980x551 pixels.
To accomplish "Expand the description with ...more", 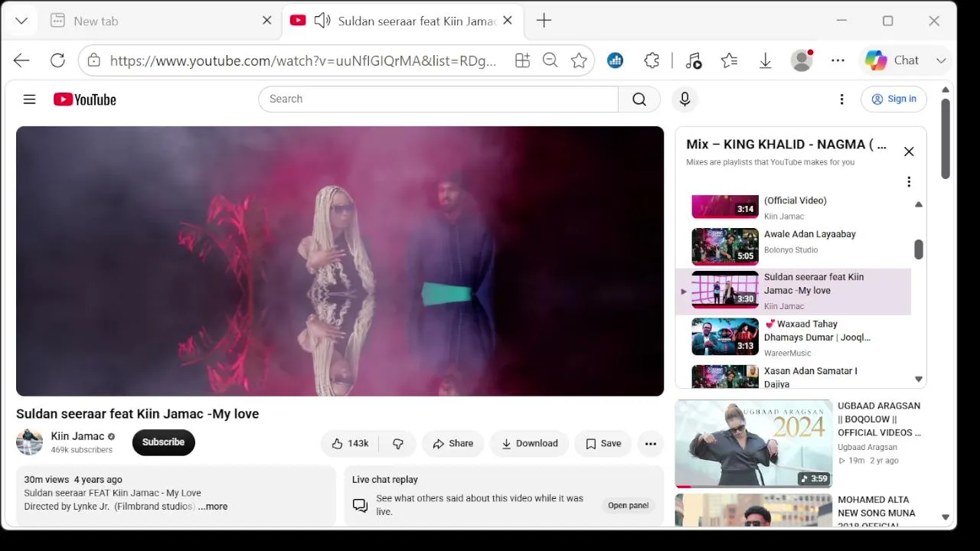I will coord(213,507).
